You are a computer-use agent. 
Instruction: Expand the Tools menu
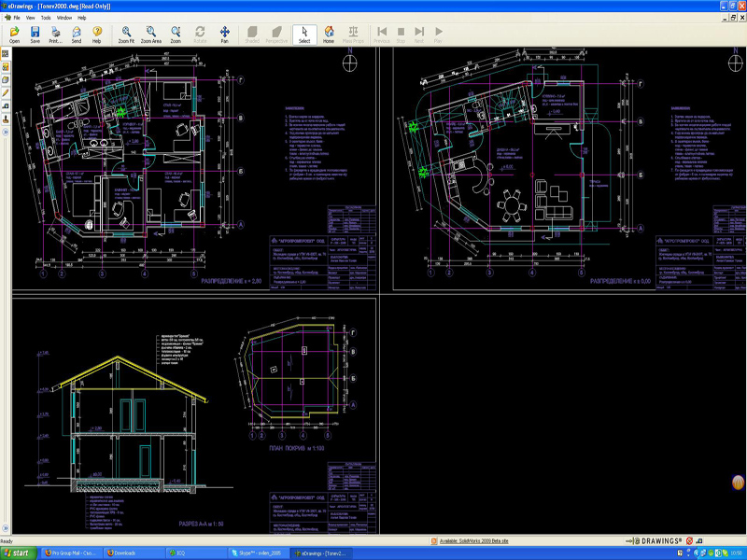tap(46, 18)
